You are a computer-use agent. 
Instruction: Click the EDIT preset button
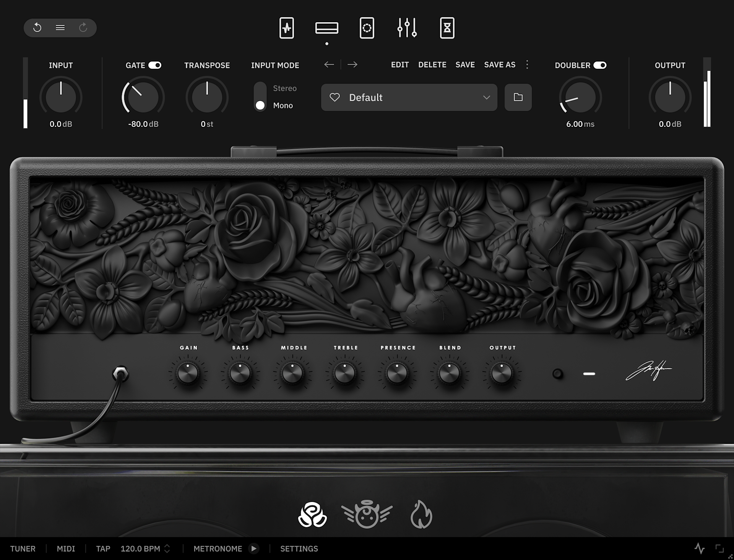(400, 65)
